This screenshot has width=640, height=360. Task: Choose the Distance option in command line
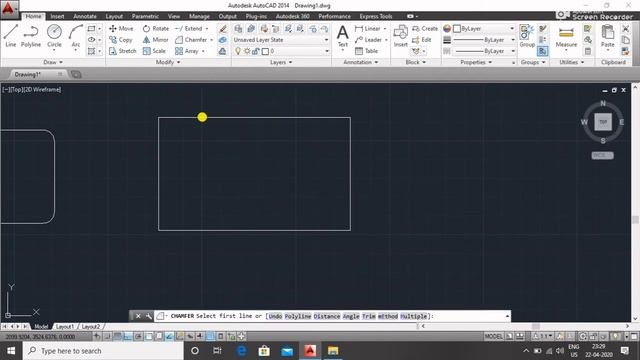coord(327,316)
